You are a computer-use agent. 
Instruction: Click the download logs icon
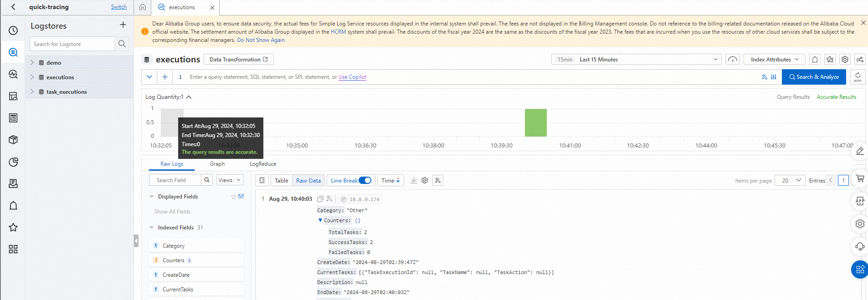(x=414, y=180)
